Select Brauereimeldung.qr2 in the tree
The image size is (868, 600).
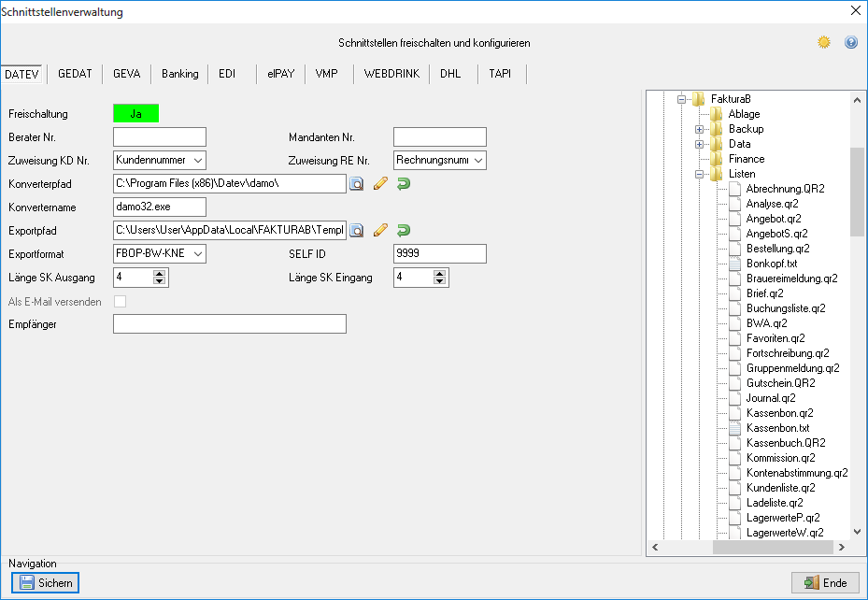(x=791, y=279)
